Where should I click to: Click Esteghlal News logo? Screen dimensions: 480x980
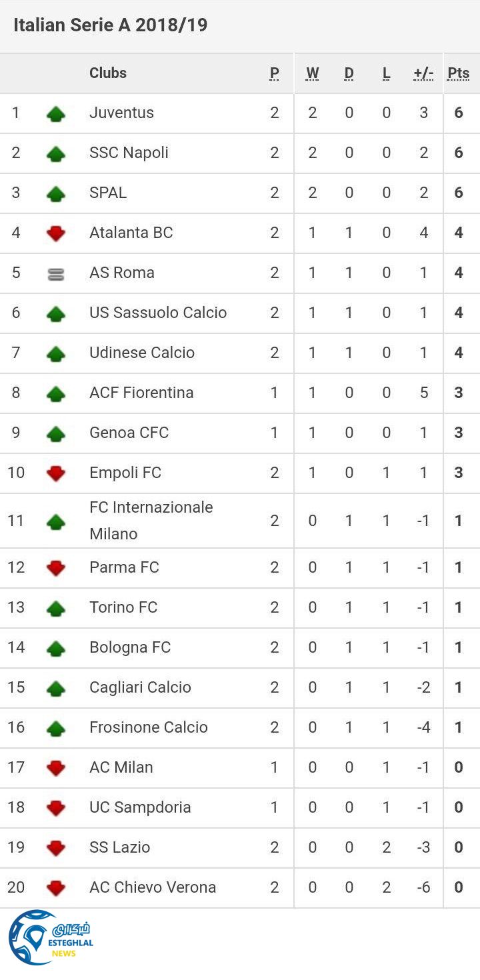click(x=51, y=937)
